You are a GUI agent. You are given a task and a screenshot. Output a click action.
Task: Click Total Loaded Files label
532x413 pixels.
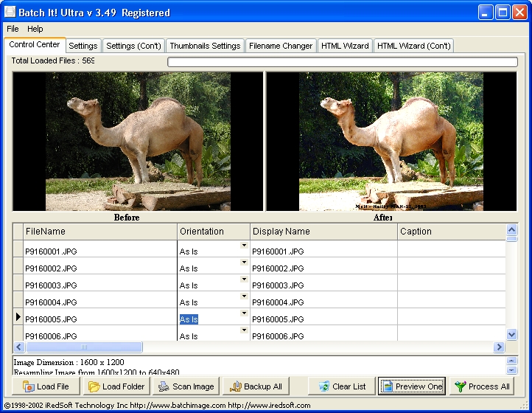(52, 60)
